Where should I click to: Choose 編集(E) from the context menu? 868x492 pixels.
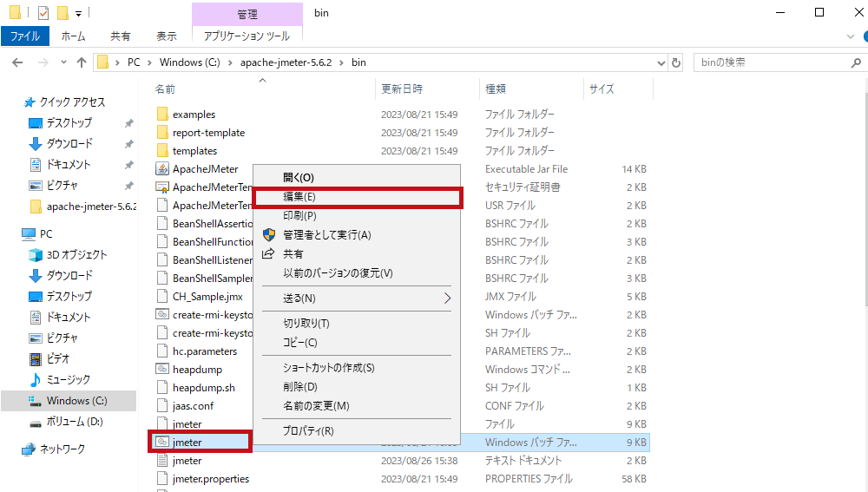pyautogui.click(x=356, y=197)
